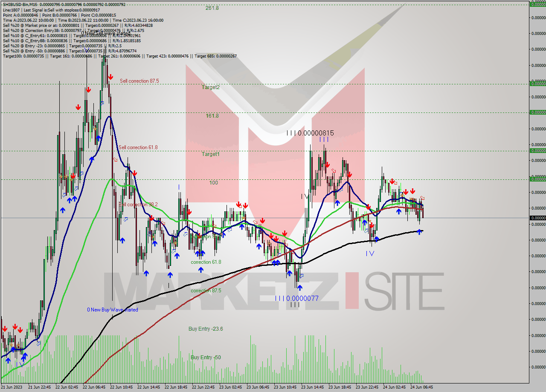Viewport: 546px width, 392px height.
Task: Select the Point A/B/C info line
Action: tap(58, 15)
